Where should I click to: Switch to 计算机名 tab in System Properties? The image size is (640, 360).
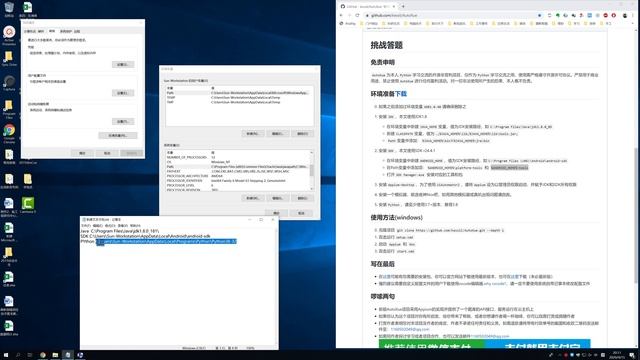pyautogui.click(x=30, y=31)
